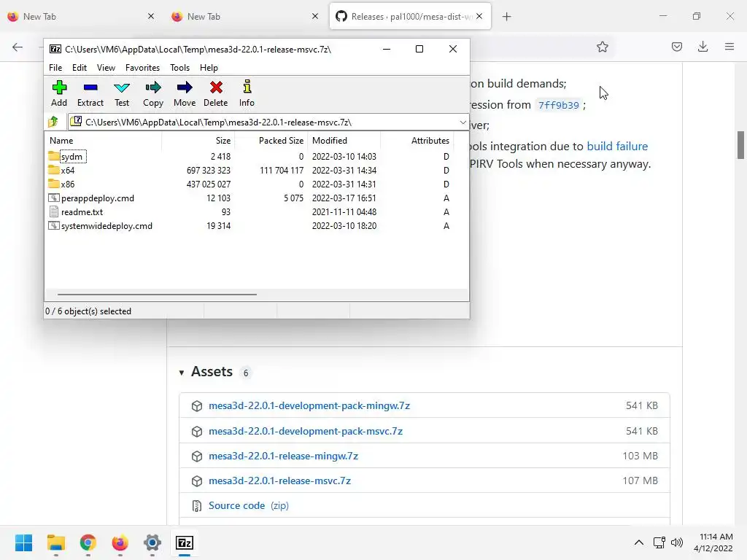
Task: Open the Favorites menu
Action: (142, 68)
